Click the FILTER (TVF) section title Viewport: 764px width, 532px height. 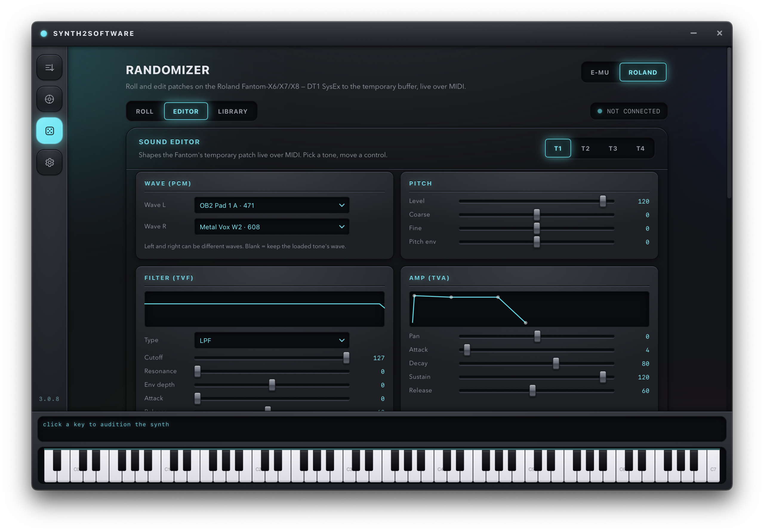coord(169,278)
